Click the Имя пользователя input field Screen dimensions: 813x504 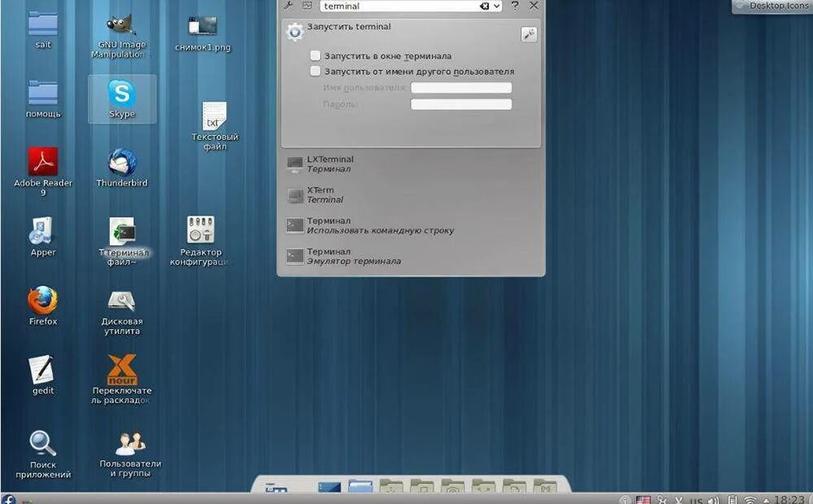click(x=461, y=88)
